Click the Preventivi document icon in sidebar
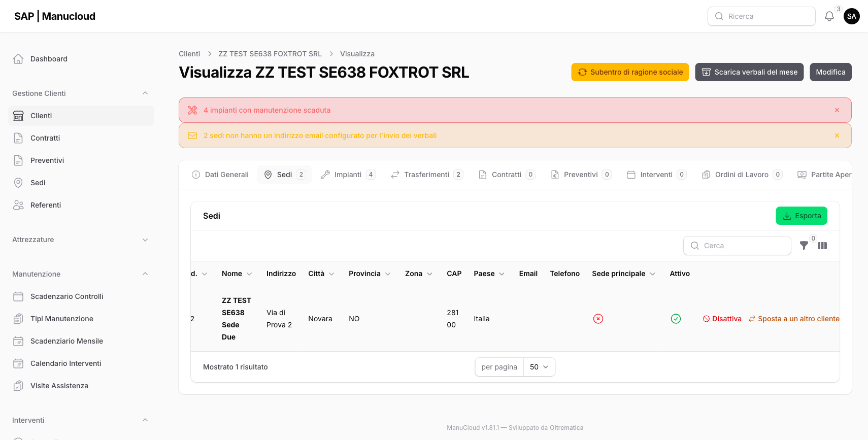868x440 pixels. 18,160
